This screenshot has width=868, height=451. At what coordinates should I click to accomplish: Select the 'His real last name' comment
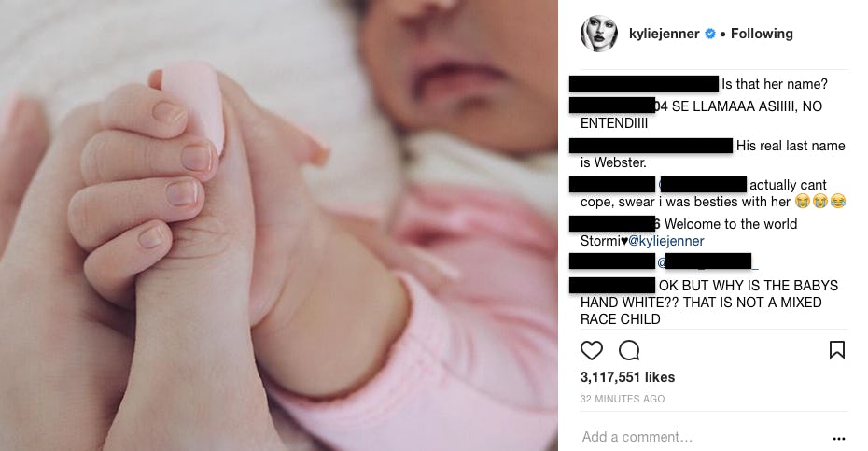712,154
